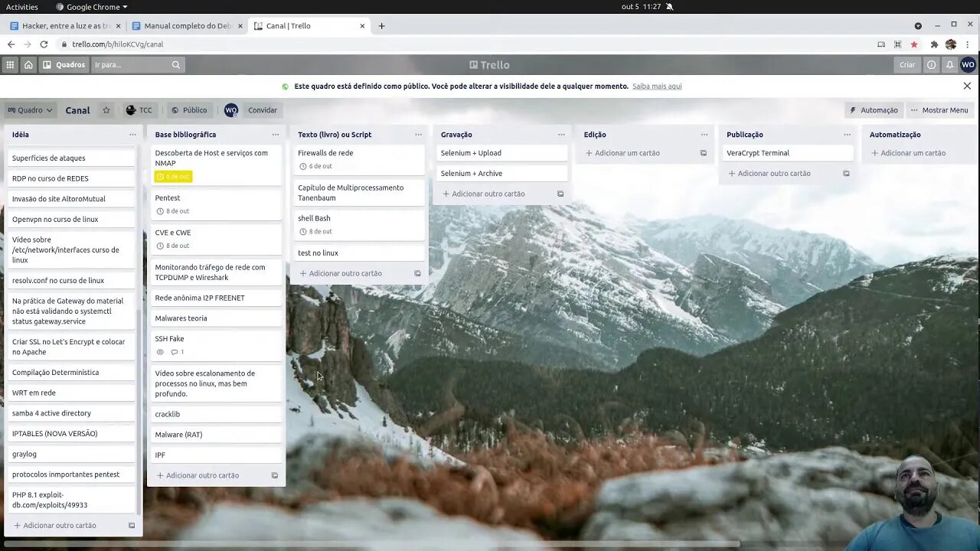The width and height of the screenshot is (980, 551).
Task: Create card from template in Edição list
Action: coord(703,153)
